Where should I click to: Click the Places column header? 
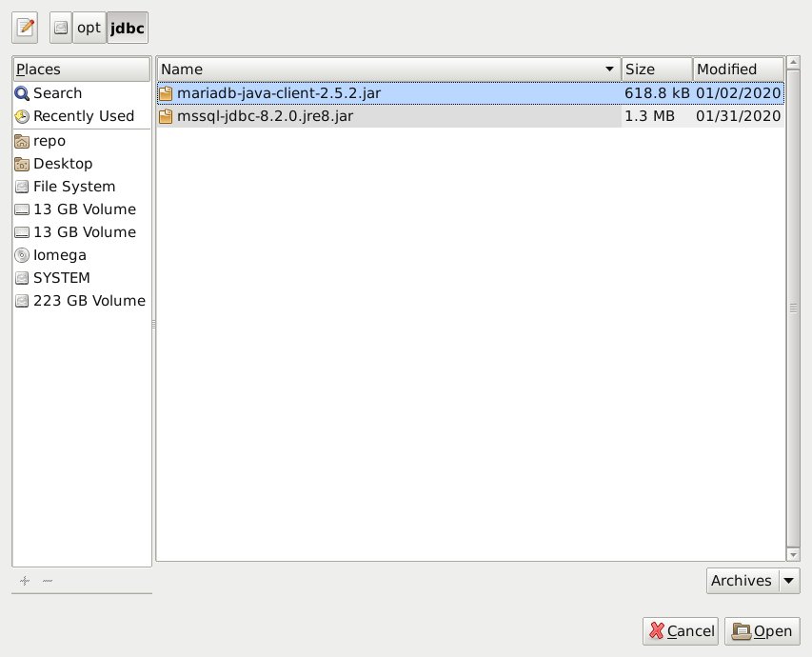pyautogui.click(x=81, y=69)
